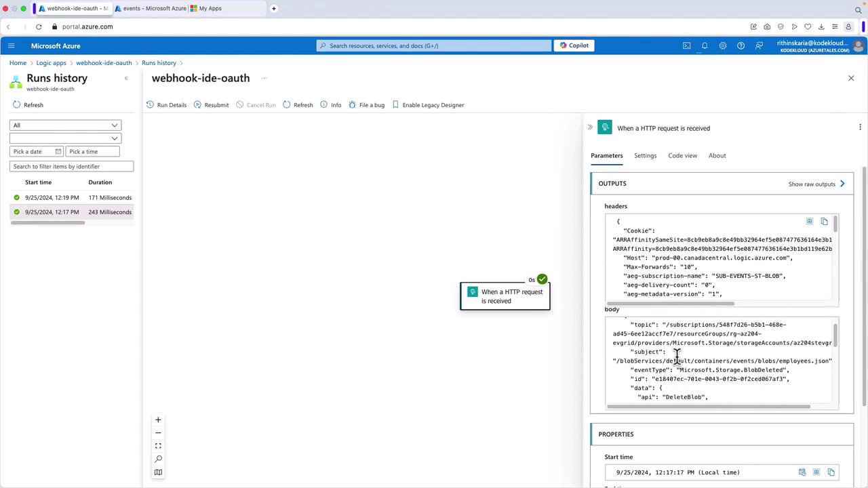
Task: Open the All status filter dropdown
Action: [65, 125]
